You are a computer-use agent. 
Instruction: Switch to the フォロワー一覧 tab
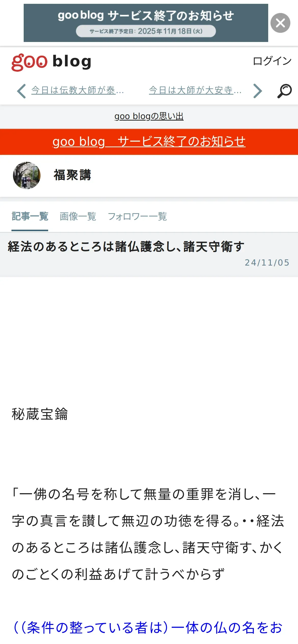point(137,216)
